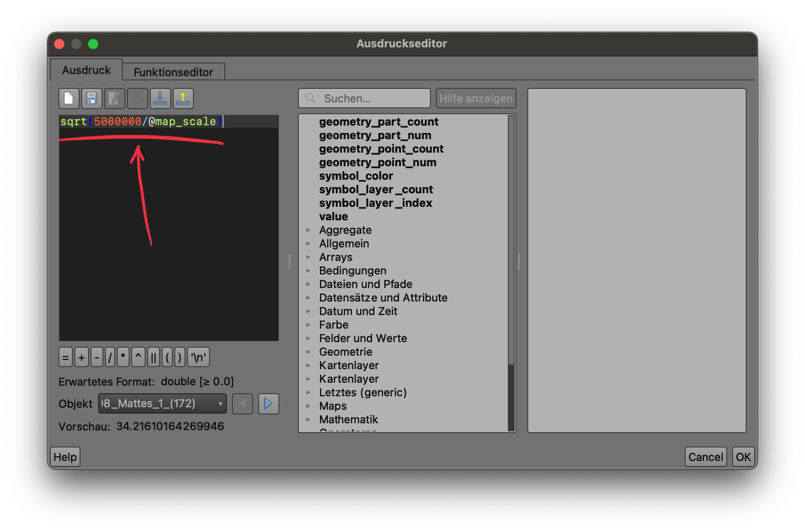
Task: Select the Ausdruck tab
Action: 86,70
